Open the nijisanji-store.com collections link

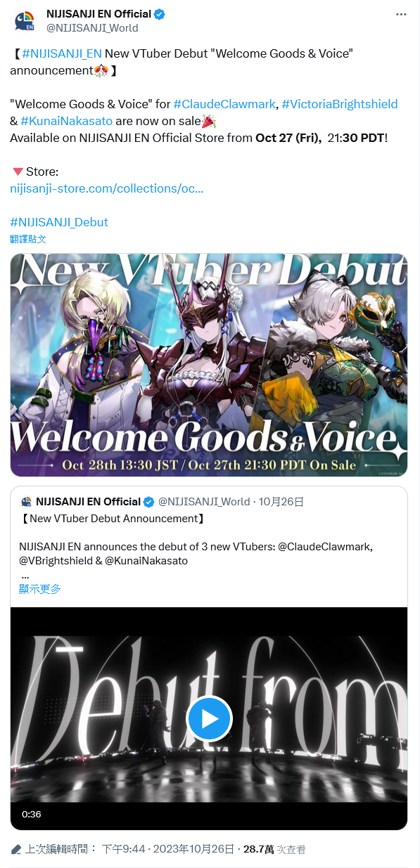[107, 188]
